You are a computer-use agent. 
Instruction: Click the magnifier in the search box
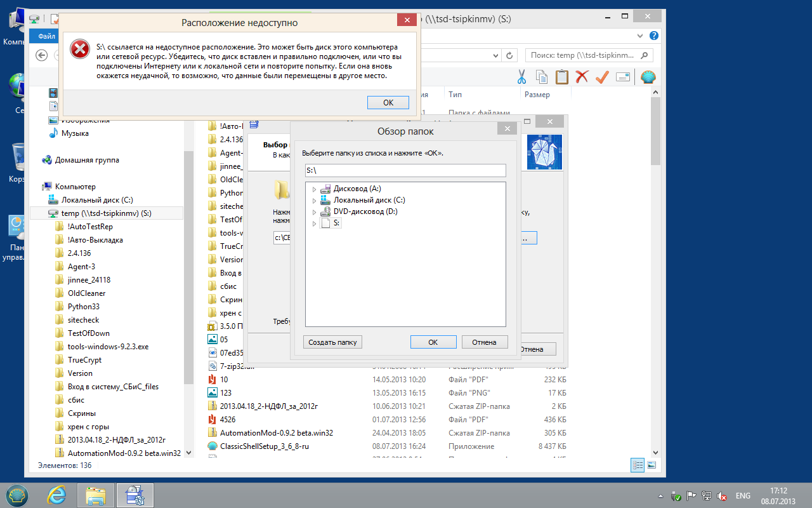click(645, 55)
